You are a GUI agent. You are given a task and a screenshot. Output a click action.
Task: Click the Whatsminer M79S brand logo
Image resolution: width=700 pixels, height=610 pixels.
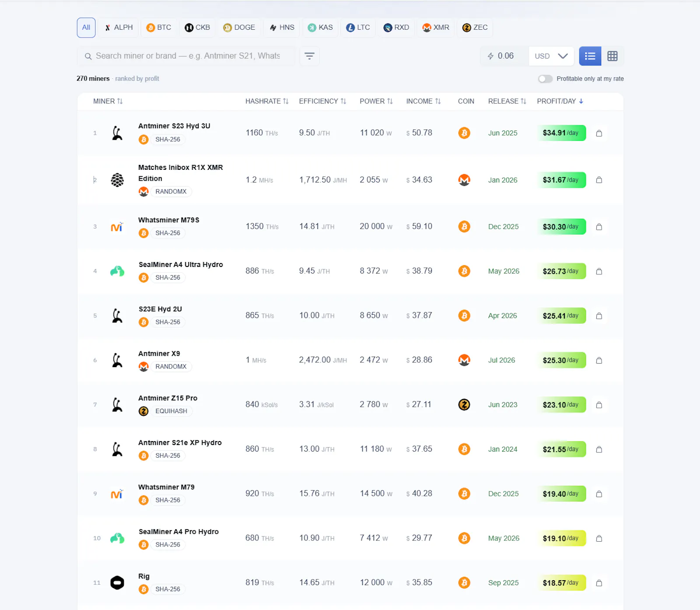point(117,227)
